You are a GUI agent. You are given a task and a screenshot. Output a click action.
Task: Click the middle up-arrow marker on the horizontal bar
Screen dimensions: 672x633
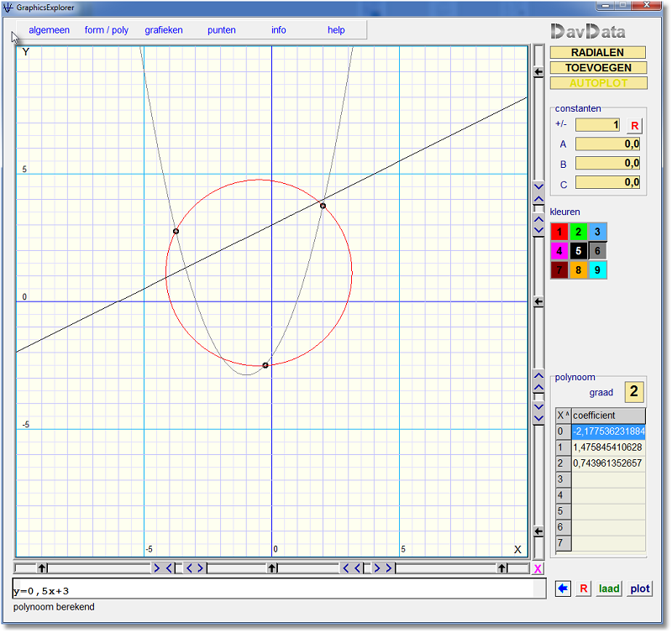coord(271,568)
